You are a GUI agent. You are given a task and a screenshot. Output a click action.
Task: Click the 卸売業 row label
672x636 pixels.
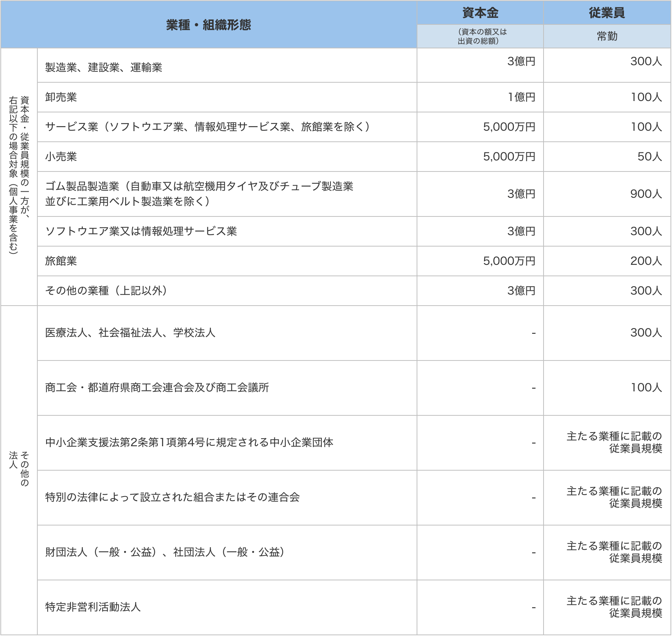pyautogui.click(x=61, y=97)
